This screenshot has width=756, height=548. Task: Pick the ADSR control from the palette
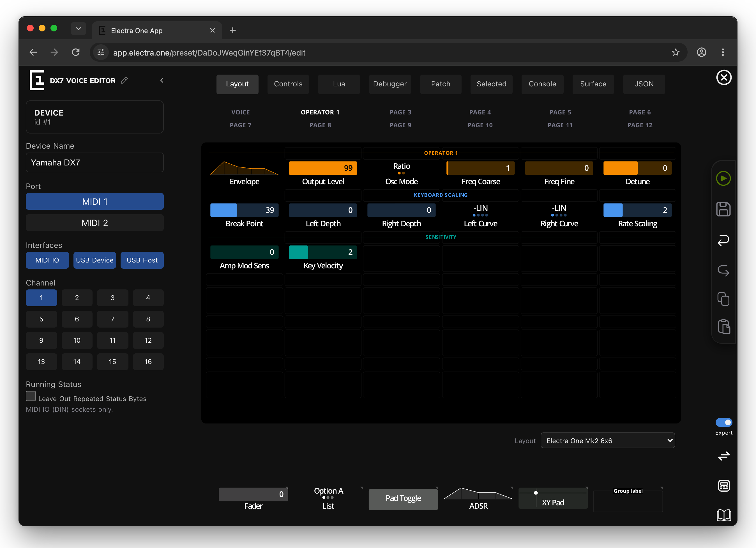[478, 498]
